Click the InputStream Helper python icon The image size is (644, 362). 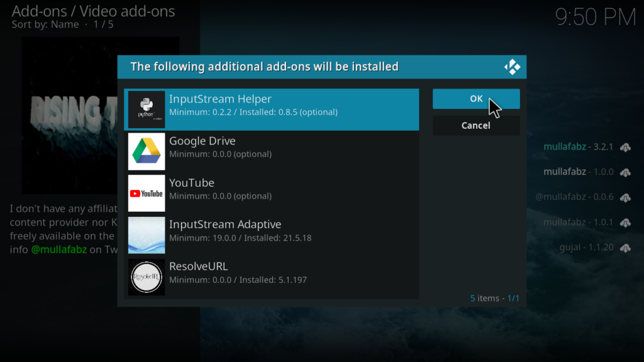tap(147, 109)
